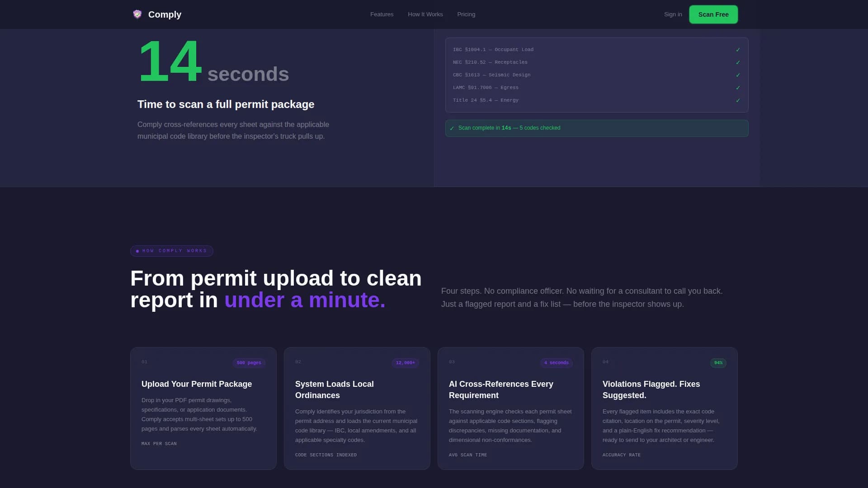
Task: Go to How It Works section
Action: pyautogui.click(x=425, y=14)
